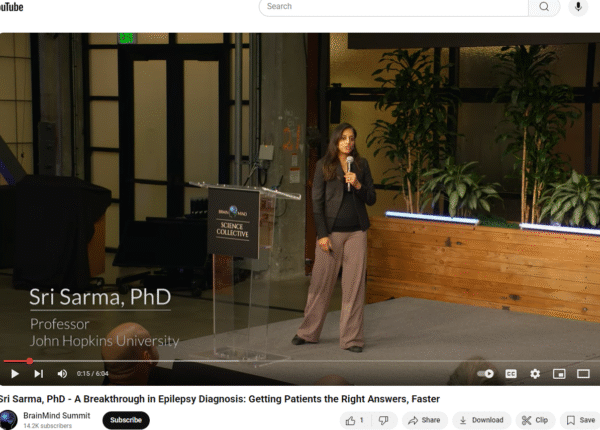Skip to the next video

coord(39,373)
